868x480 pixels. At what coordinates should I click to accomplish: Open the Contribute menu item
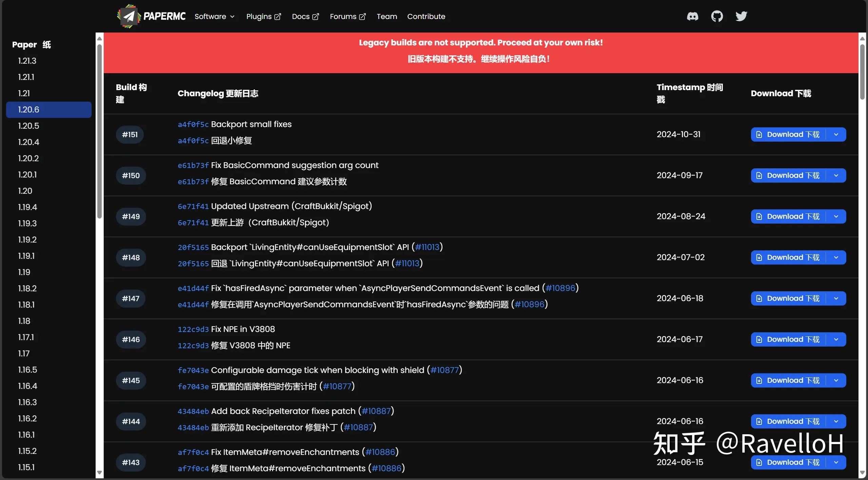(426, 17)
